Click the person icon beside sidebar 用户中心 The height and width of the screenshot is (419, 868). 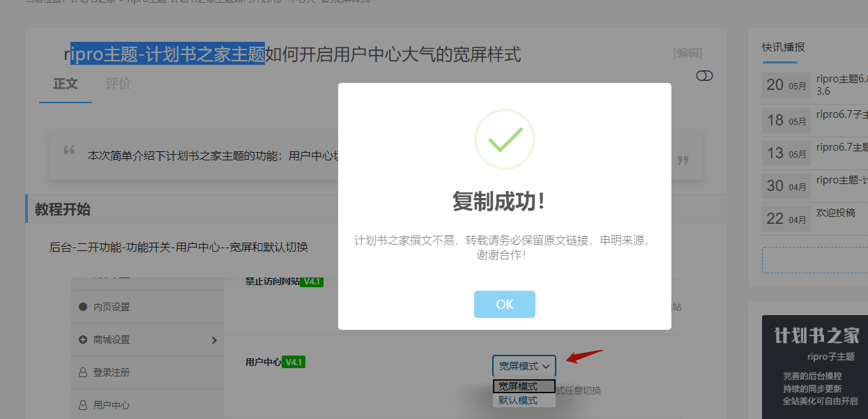tap(83, 405)
